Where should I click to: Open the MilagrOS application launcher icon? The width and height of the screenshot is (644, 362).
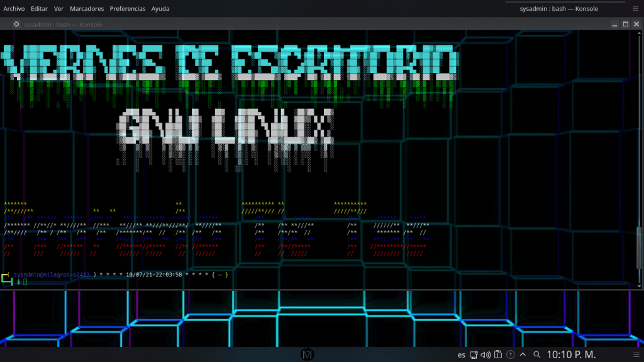pyautogui.click(x=308, y=354)
